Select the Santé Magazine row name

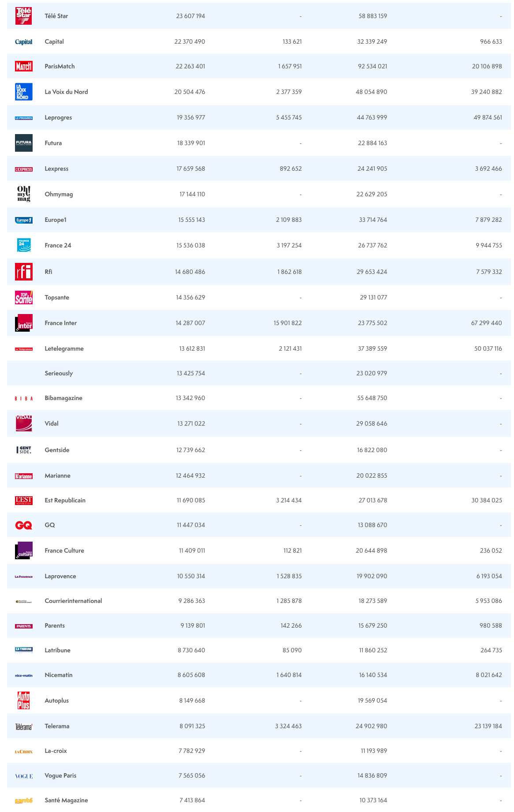pos(66,800)
